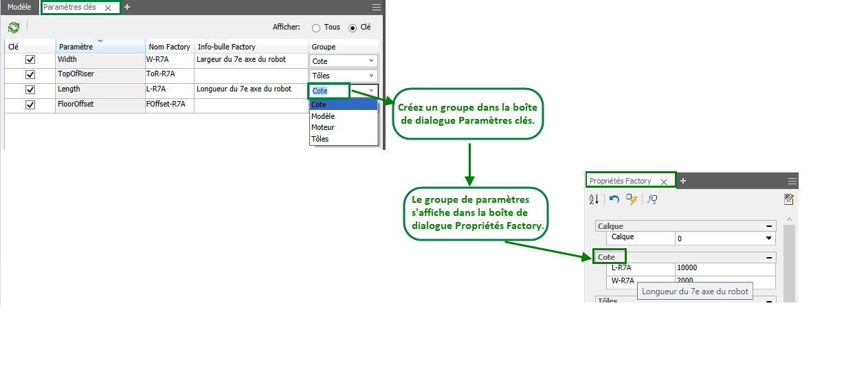Add a new tab next to Propriétés Factory

pos(683,181)
